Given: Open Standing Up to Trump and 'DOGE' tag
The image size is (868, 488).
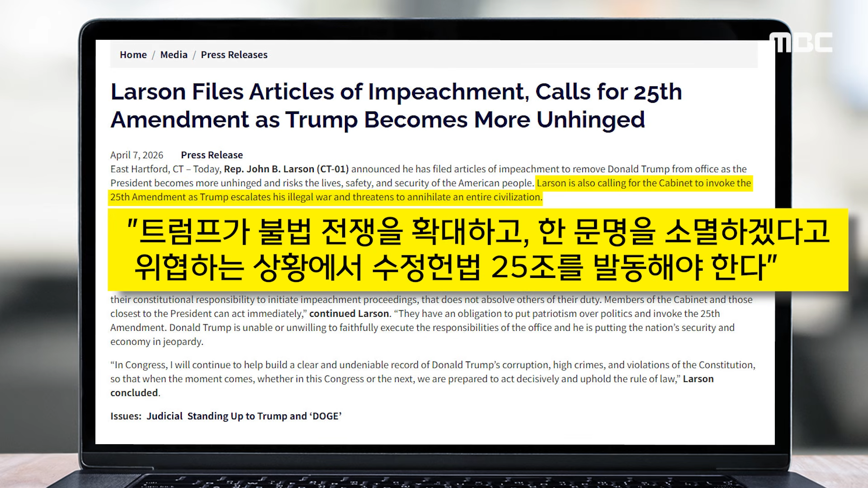Looking at the screenshot, I should 264,416.
